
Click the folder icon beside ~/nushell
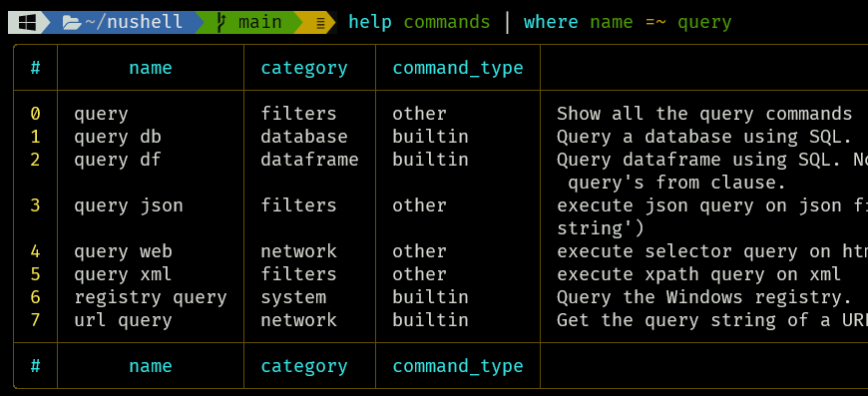pyautogui.click(x=72, y=23)
